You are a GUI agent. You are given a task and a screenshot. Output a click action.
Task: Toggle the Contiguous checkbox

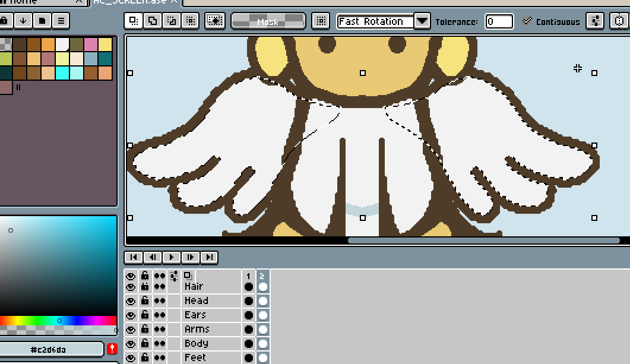527,21
